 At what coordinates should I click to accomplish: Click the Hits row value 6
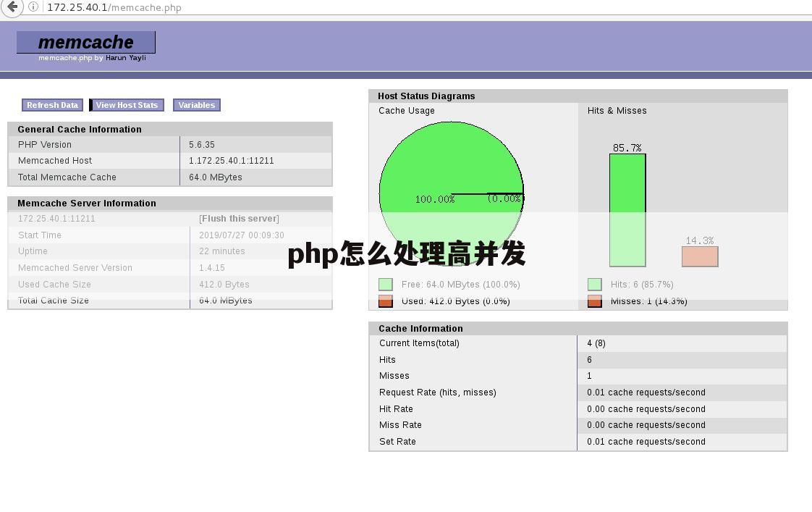click(x=589, y=360)
